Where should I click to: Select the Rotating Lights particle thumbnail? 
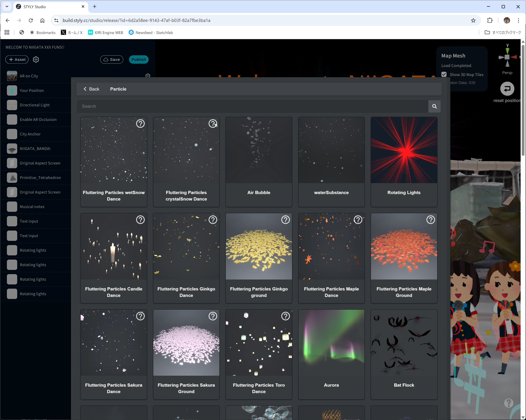point(404,150)
